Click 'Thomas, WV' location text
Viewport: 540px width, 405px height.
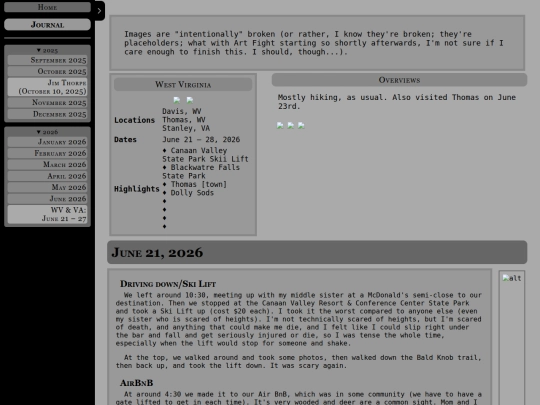pyautogui.click(x=184, y=120)
